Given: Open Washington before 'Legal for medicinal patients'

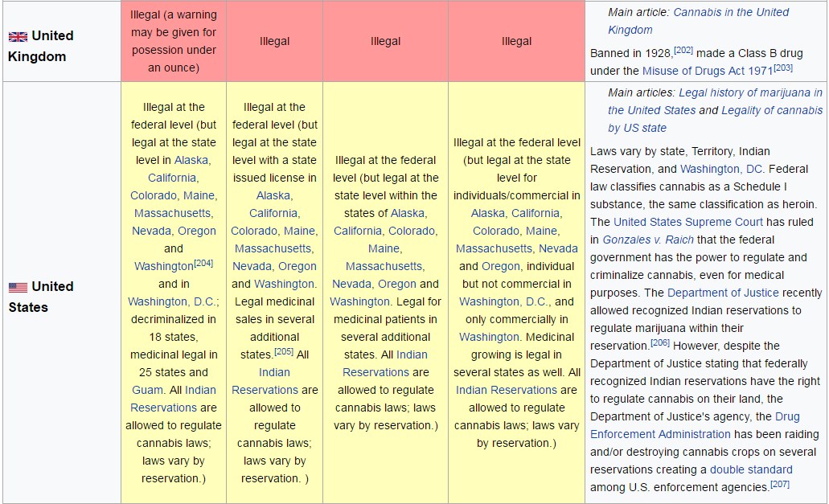Looking at the screenshot, I should pos(359,301).
